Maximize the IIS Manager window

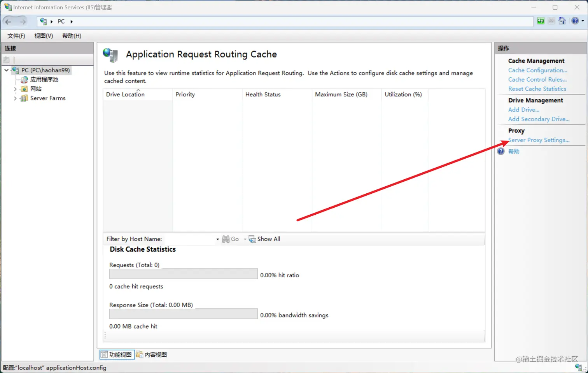[x=555, y=7]
